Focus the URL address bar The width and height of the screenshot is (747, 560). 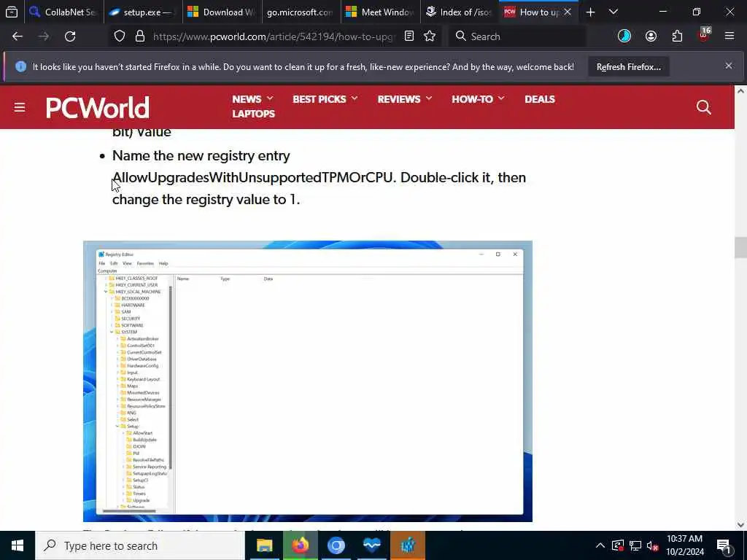(274, 36)
